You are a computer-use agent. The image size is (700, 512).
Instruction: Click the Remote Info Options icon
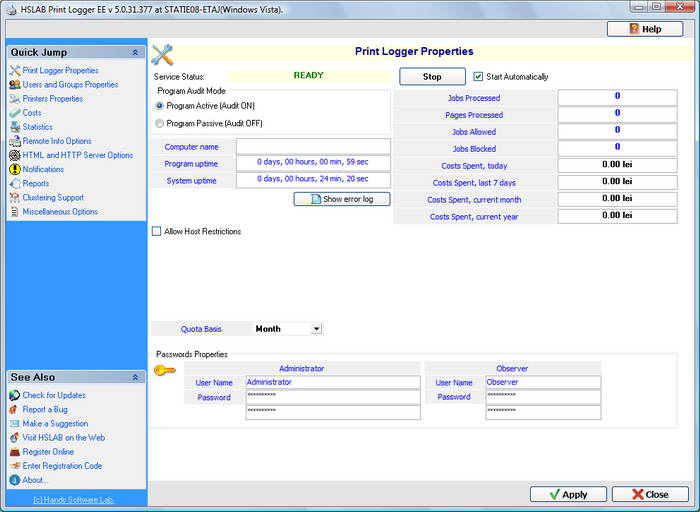(x=15, y=141)
